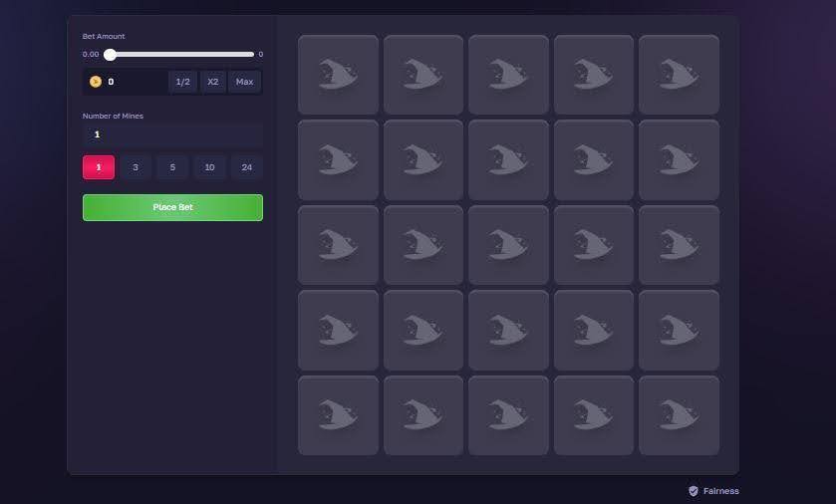Select 5 mines preset
Viewport: 836px width, 504px height.
[172, 167]
